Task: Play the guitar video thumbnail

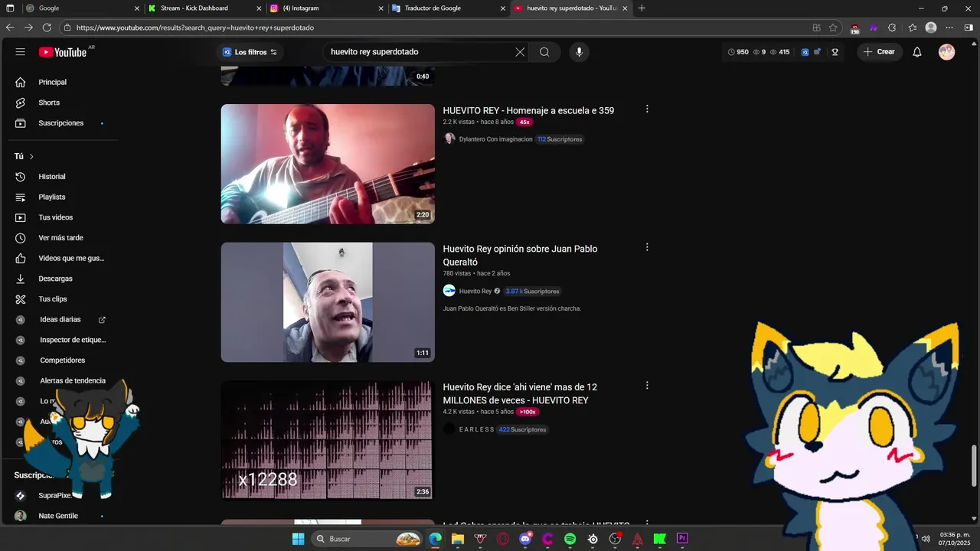Action: (x=328, y=164)
